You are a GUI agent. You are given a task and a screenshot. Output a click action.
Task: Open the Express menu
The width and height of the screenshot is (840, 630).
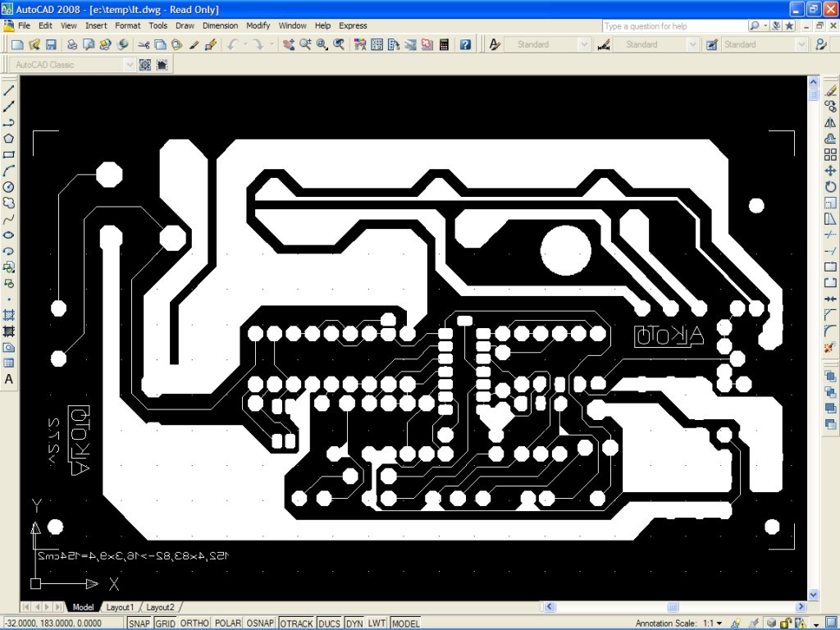[353, 25]
